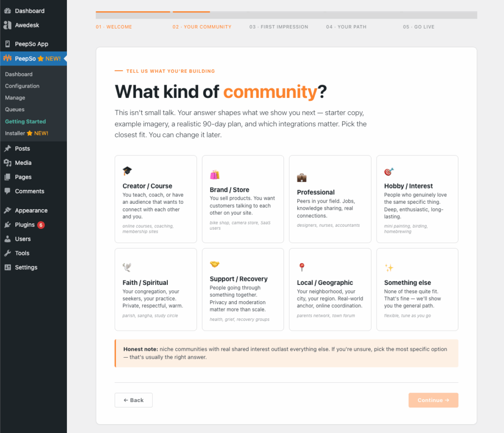This screenshot has height=433, width=504.
Task: Select the Hobby / Interest community card title
Action: pyautogui.click(x=408, y=186)
